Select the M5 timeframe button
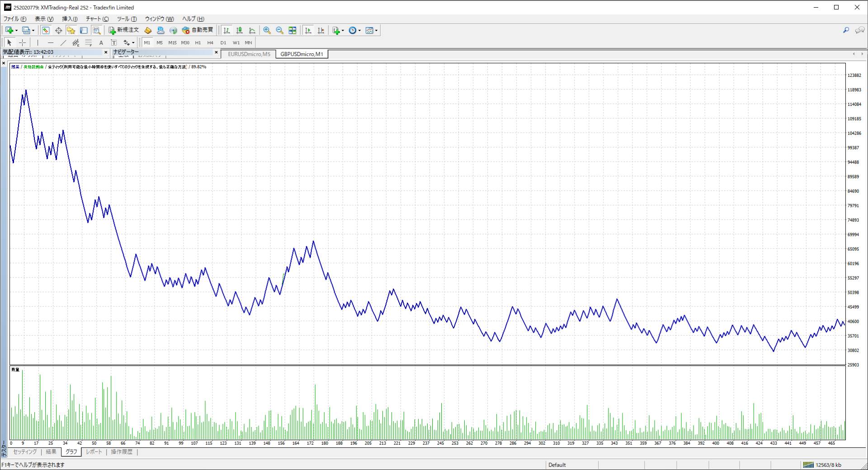This screenshot has height=470, width=868. [x=160, y=42]
